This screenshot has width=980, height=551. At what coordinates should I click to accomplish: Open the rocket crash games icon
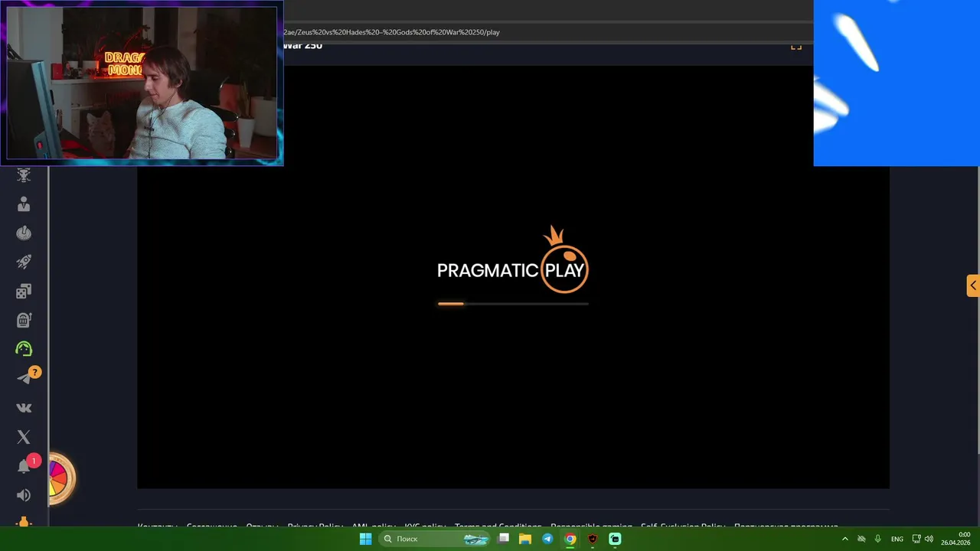coord(24,262)
